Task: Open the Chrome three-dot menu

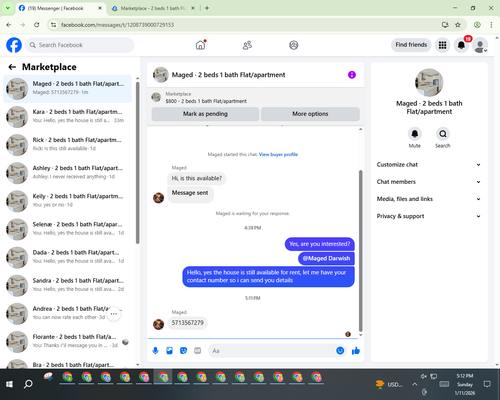Action: coord(491,25)
